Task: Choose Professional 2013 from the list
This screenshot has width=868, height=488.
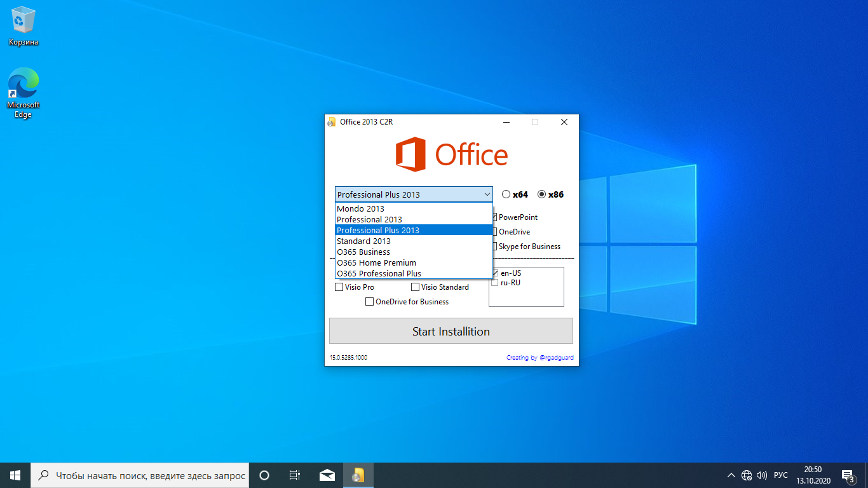Action: [x=414, y=219]
